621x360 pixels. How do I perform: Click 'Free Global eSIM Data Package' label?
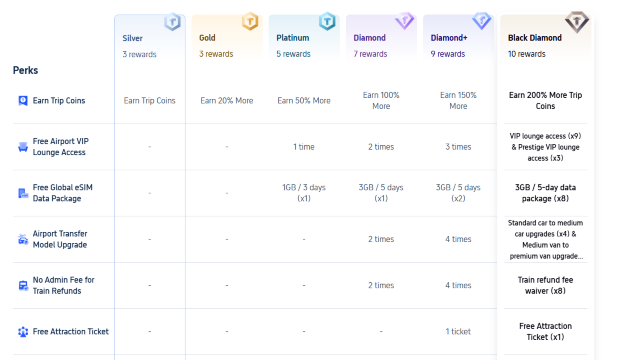coord(63,193)
